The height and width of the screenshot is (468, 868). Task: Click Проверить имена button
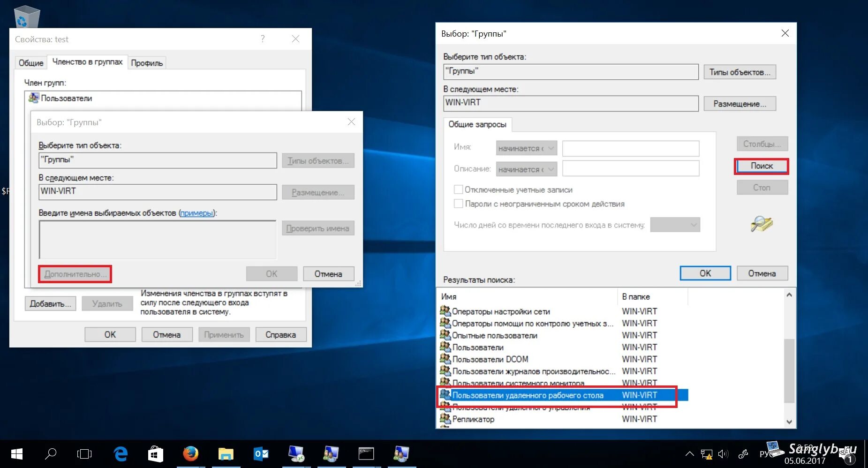pyautogui.click(x=318, y=228)
